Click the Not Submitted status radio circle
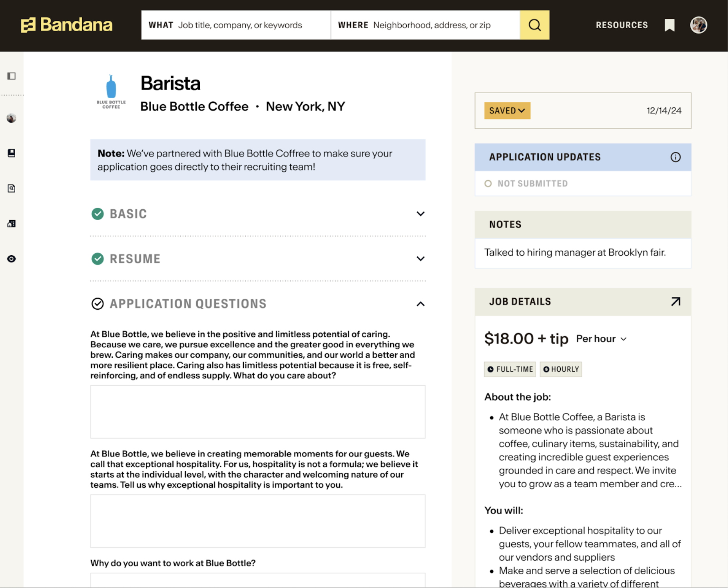 pos(488,183)
